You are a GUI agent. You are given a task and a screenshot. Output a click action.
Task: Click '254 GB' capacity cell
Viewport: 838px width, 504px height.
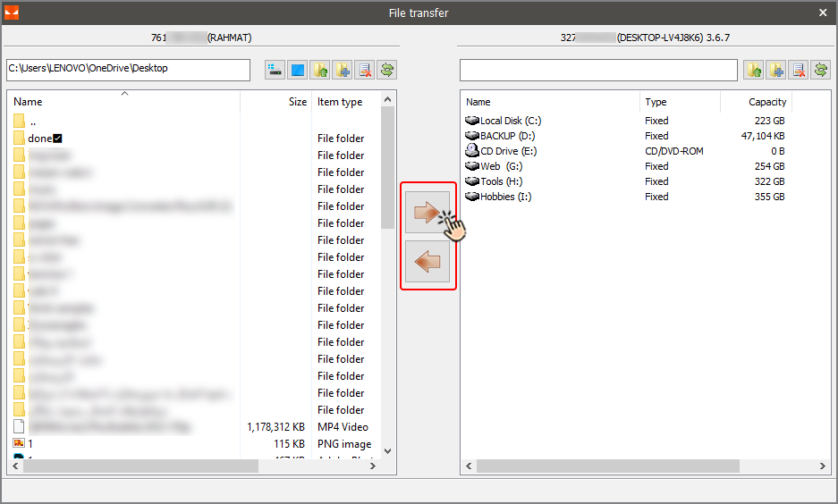(x=770, y=166)
